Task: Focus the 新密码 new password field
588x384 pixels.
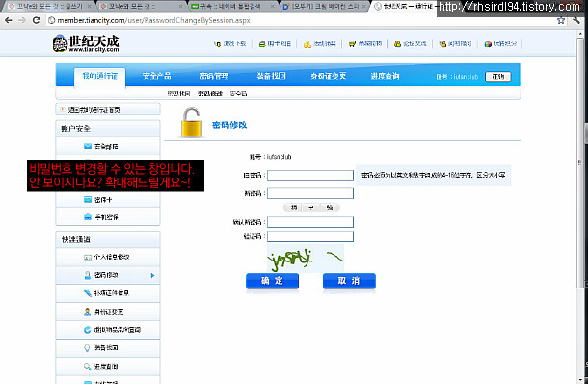Action: point(310,193)
